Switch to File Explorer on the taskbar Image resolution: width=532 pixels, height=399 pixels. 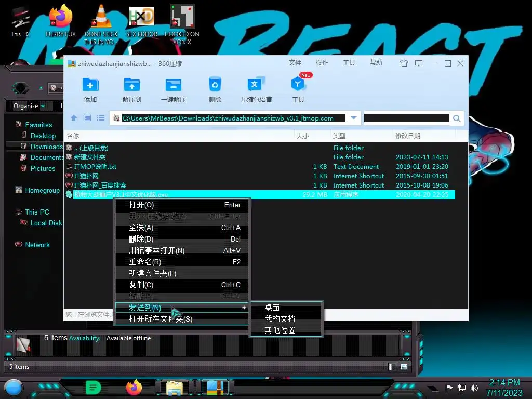(x=175, y=388)
